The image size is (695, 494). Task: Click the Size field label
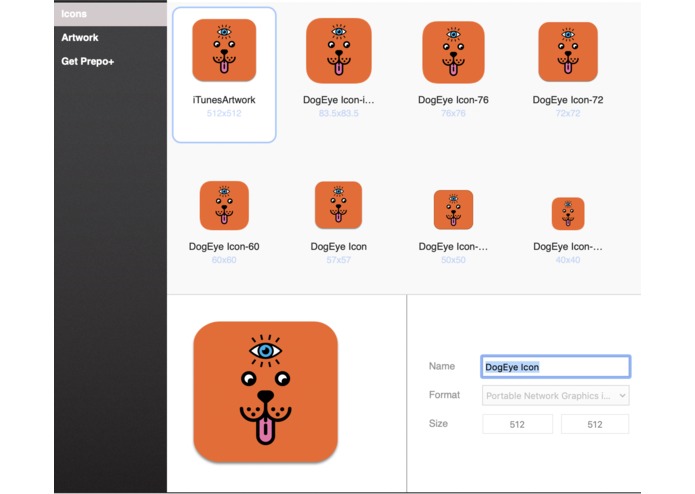[438, 424]
